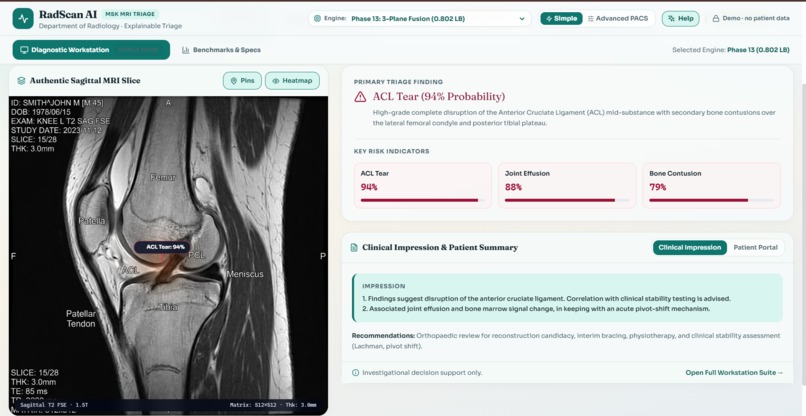Click the document icon beside Clinical Impression & Patient Summary

[354, 247]
